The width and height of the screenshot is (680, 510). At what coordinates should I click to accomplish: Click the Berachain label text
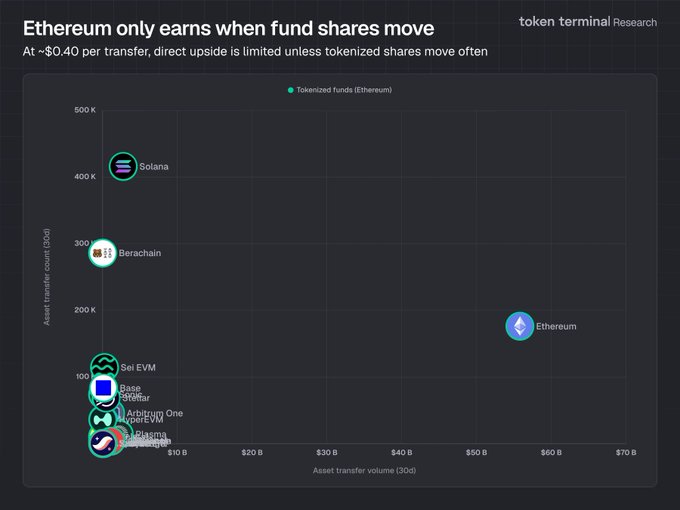tap(140, 253)
